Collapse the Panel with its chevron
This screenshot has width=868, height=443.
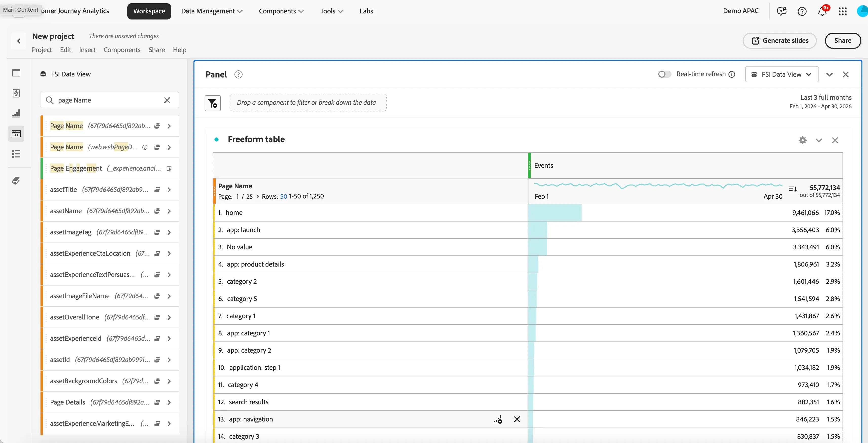tap(830, 74)
